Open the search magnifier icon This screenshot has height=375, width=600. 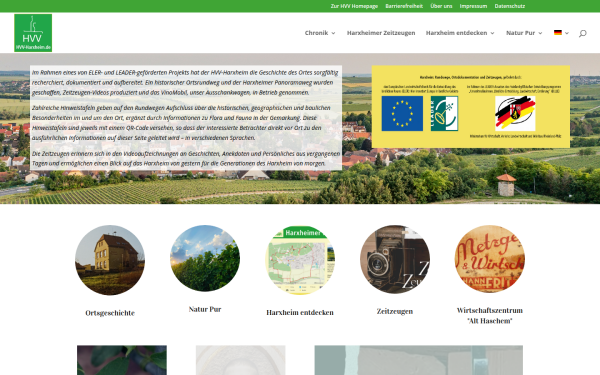[x=582, y=33]
